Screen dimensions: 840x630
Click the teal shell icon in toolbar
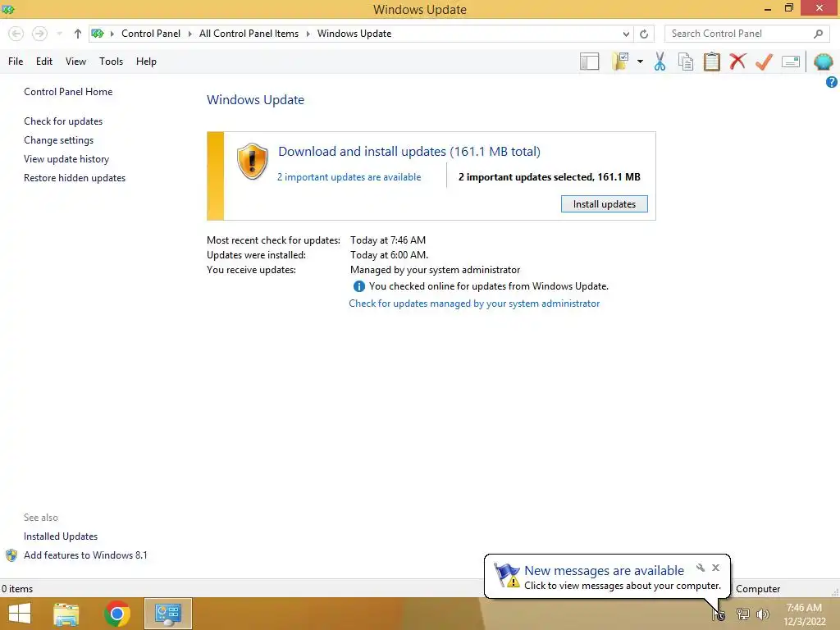point(824,62)
